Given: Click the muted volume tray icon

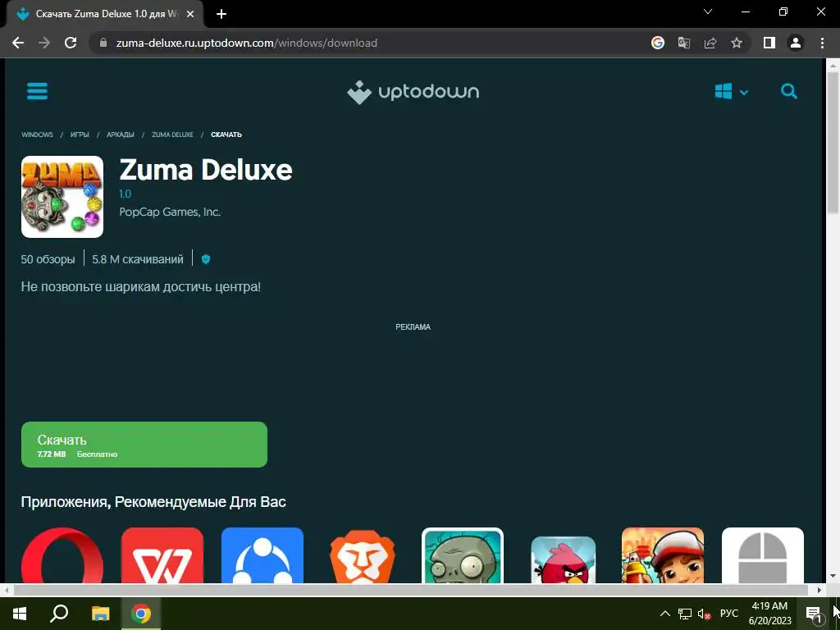Looking at the screenshot, I should (x=704, y=614).
